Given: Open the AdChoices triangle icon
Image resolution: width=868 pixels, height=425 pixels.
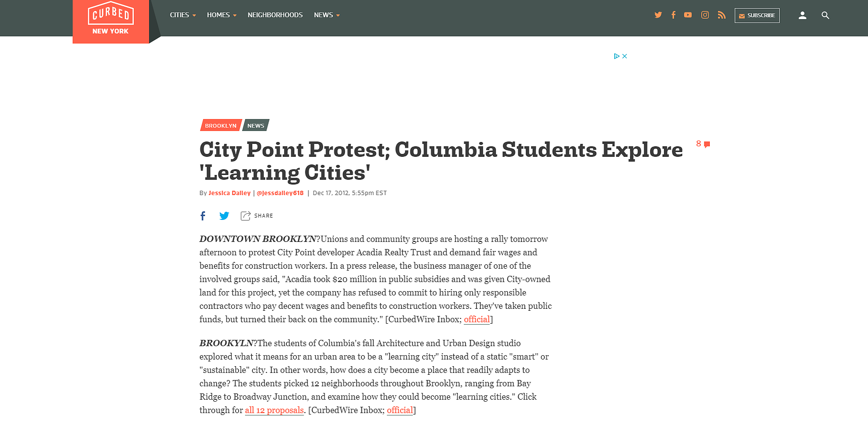Looking at the screenshot, I should point(617,56).
